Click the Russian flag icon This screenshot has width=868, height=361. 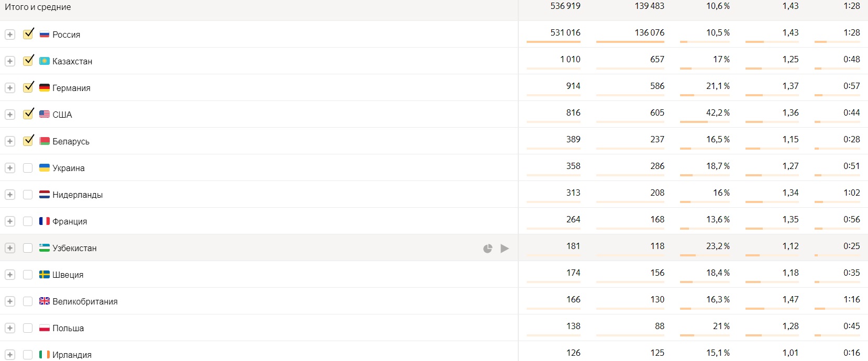point(44,35)
